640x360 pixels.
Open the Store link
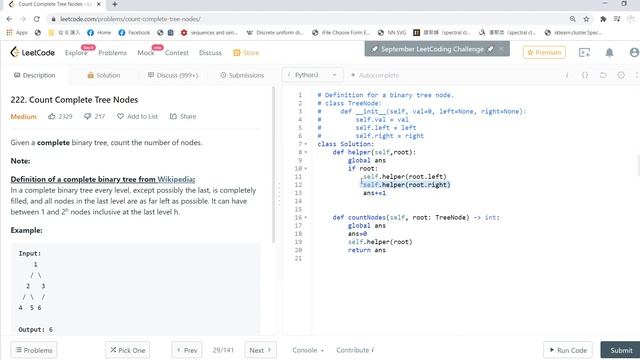pyautogui.click(x=246, y=53)
